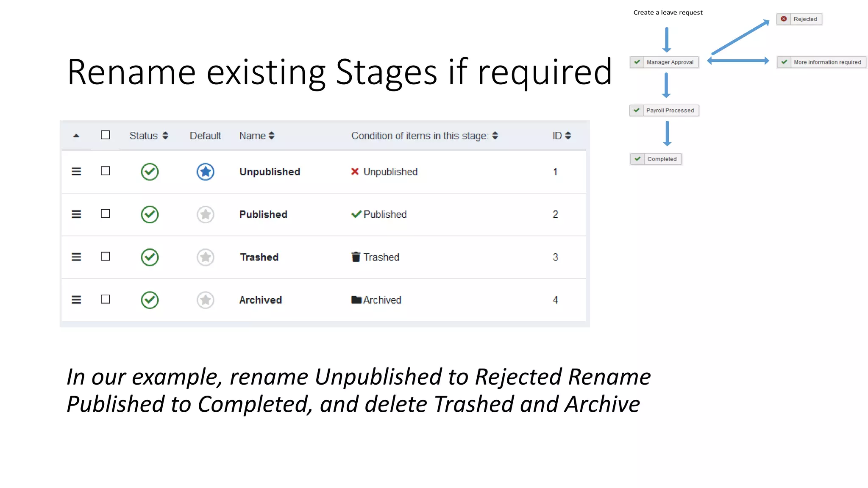Click ID value 3
Image resolution: width=868 pixels, height=488 pixels.
(555, 257)
